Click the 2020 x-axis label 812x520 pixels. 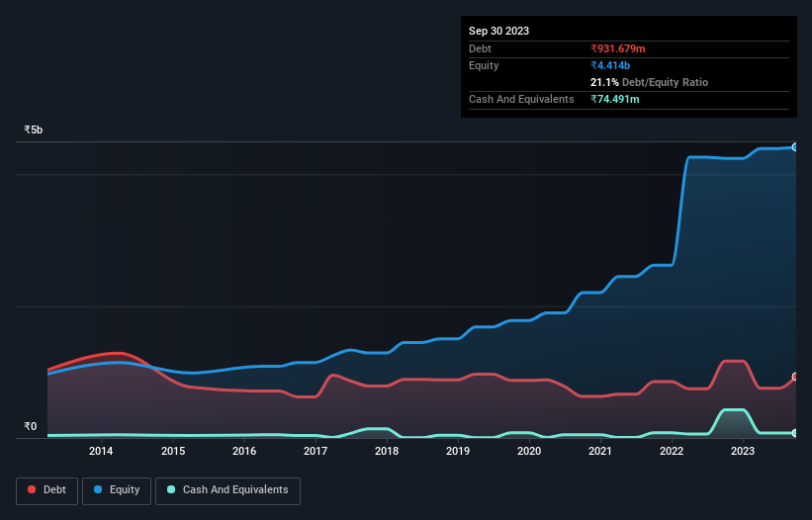point(529,451)
